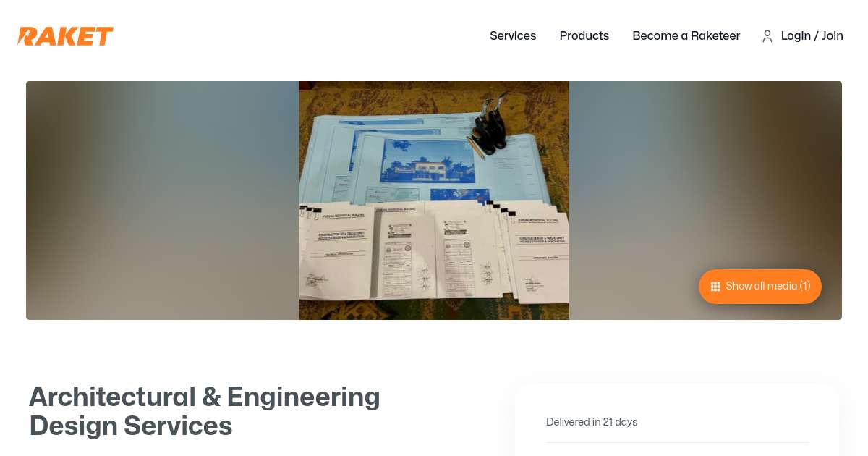Open the blueprint photo in the banner

[x=434, y=200]
